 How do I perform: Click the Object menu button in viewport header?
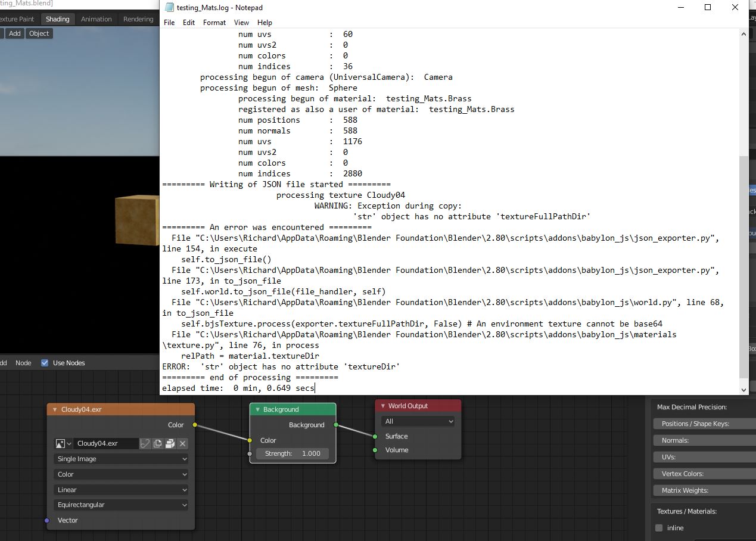point(39,33)
